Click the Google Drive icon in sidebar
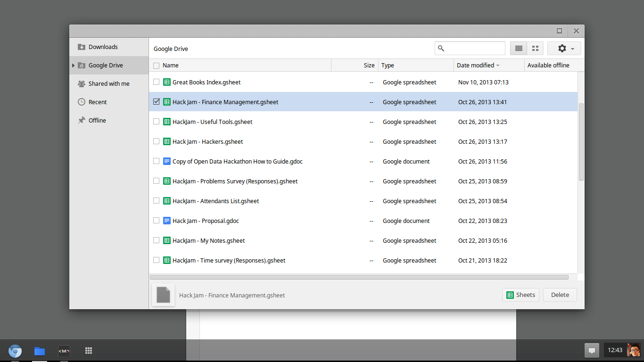 82,65
